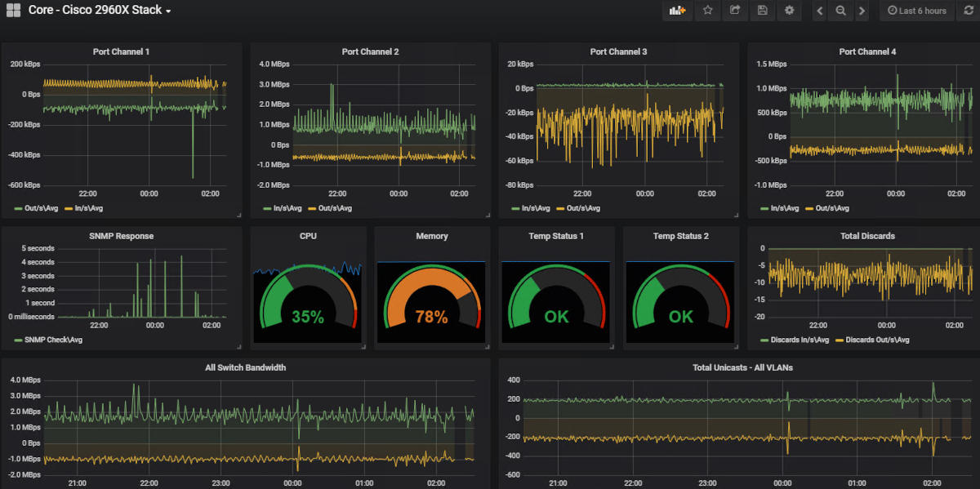Shift time range back with left arrow
This screenshot has height=489, width=980.
pos(818,11)
